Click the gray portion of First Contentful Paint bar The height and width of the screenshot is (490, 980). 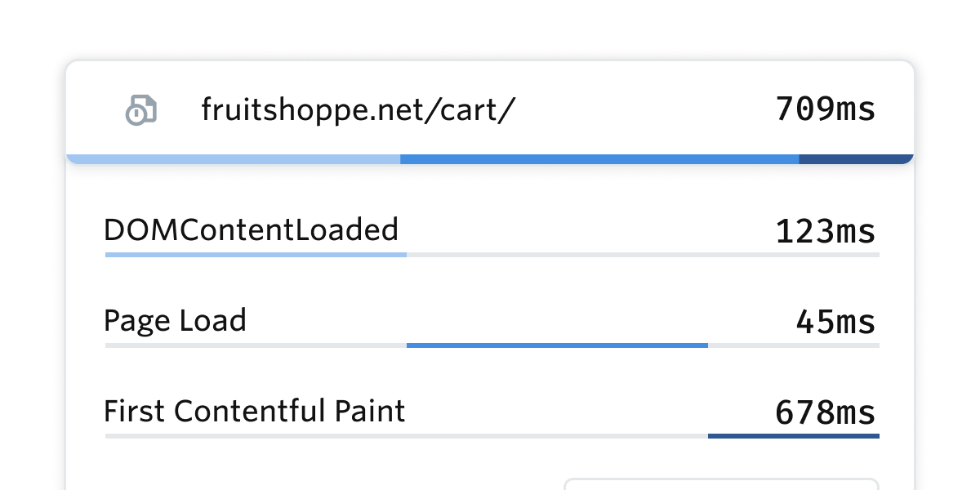(x=407, y=436)
